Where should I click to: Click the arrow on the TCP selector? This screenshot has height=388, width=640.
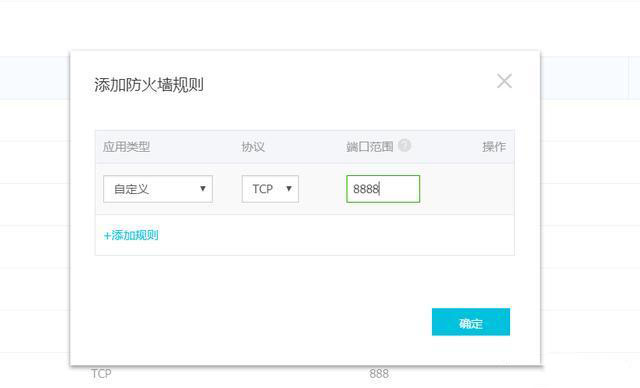[289, 188]
